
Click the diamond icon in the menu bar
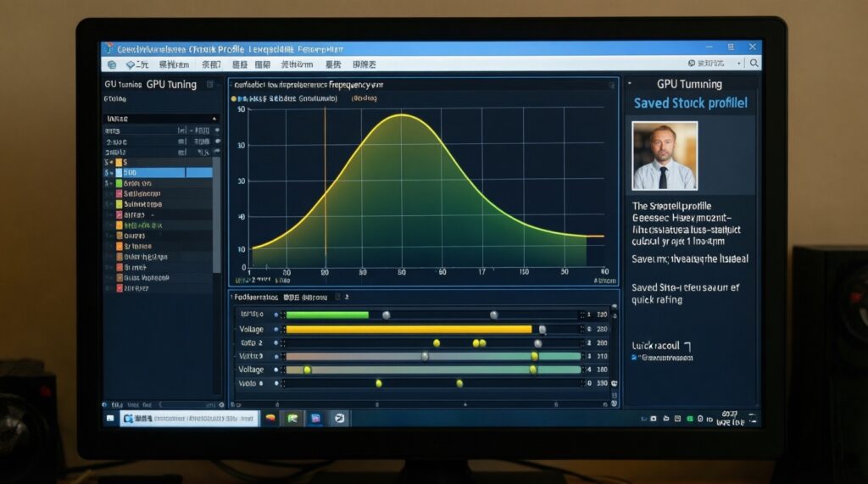point(131,64)
